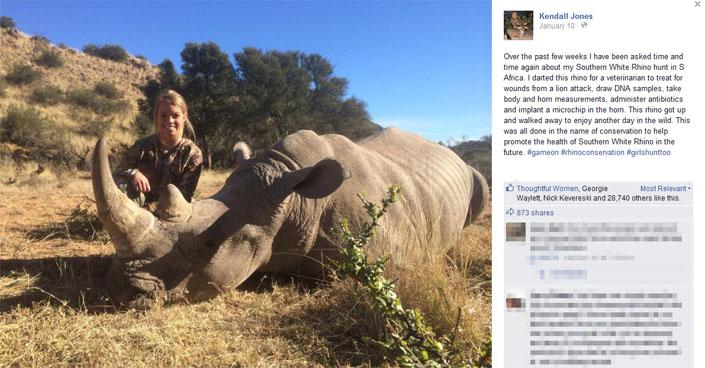Open the first commenter's blurred avatar
705x368 pixels.
point(516,232)
